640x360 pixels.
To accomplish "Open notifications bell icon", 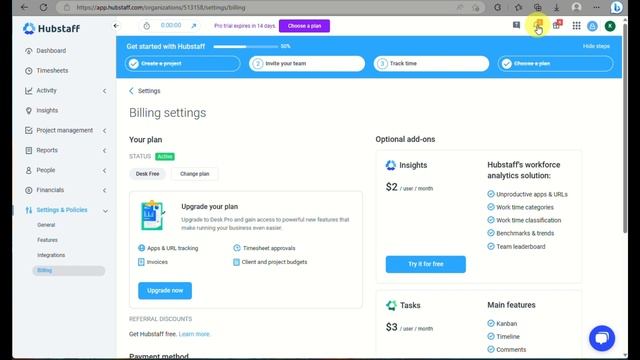I will (538, 26).
